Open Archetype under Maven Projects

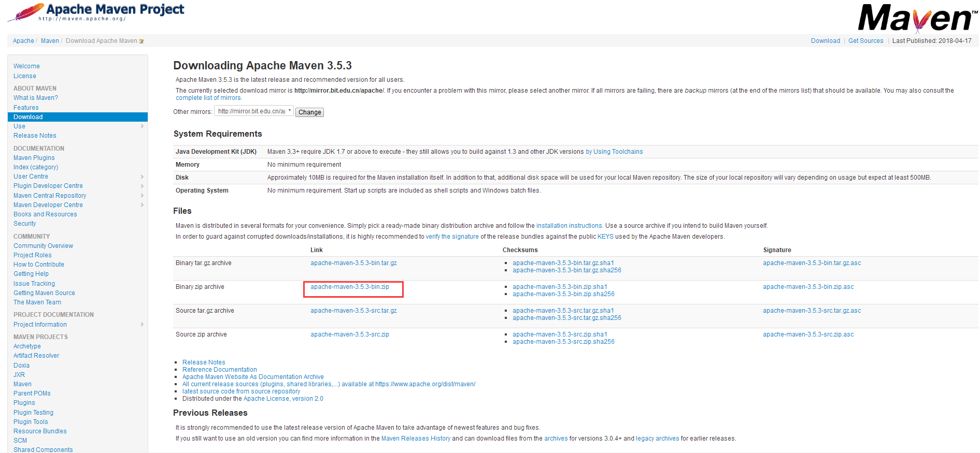tap(27, 346)
